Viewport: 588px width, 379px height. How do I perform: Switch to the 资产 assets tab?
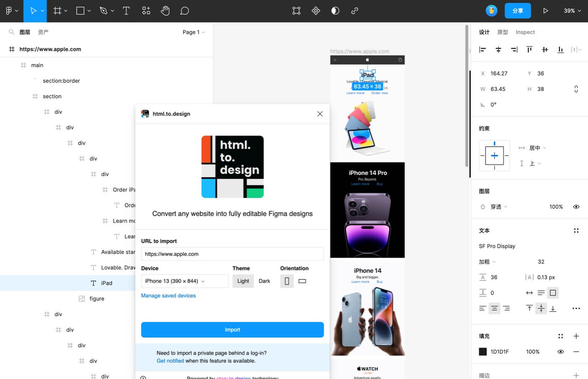point(43,32)
